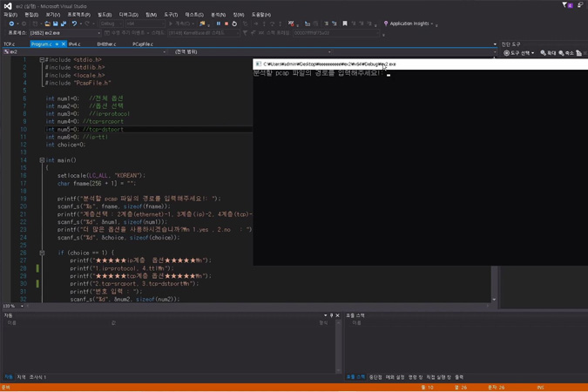Viewport: 588px width, 392px height.
Task: Click the zoom in magnifier in diagnostic tools
Action: [x=543, y=53]
